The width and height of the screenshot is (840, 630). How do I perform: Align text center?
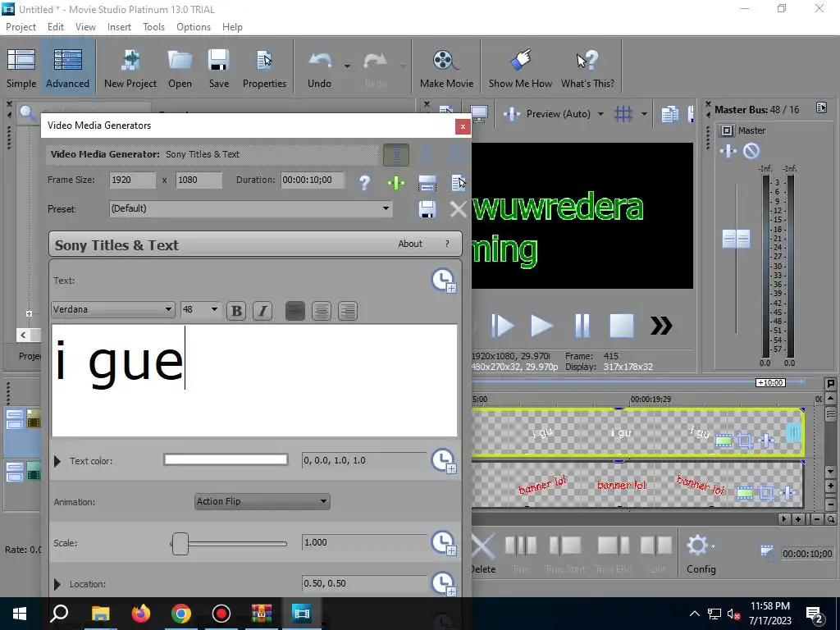(322, 311)
